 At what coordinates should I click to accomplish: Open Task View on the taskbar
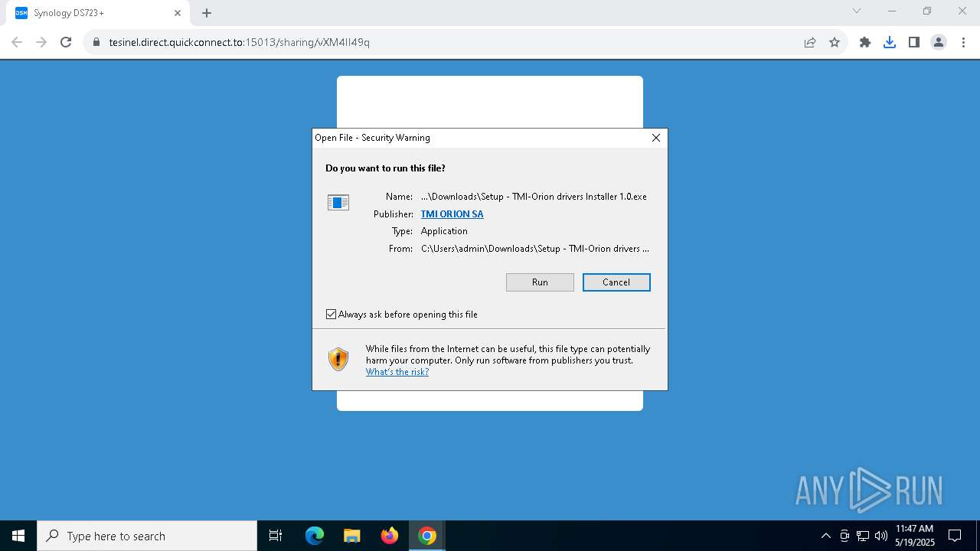pos(276,536)
